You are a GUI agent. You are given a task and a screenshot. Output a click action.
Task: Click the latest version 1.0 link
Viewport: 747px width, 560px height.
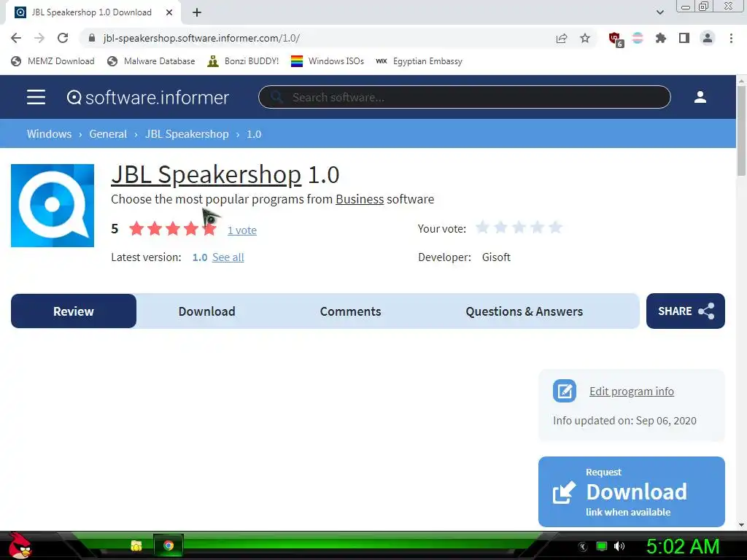pos(200,257)
